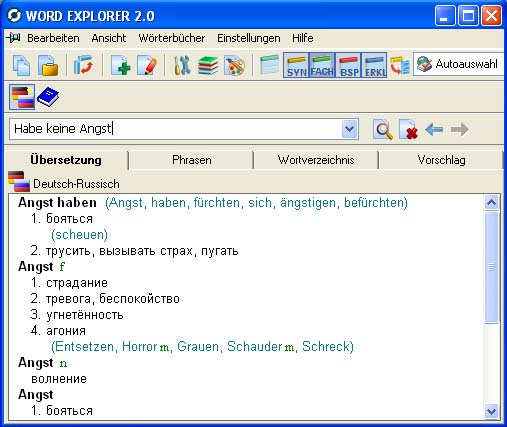
Task: Click the 'Entsetzen' synonym link
Action: click(x=85, y=347)
